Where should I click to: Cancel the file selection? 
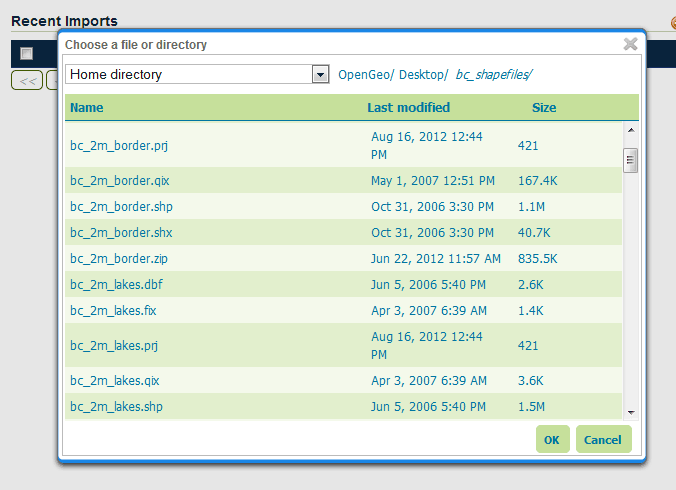point(603,440)
